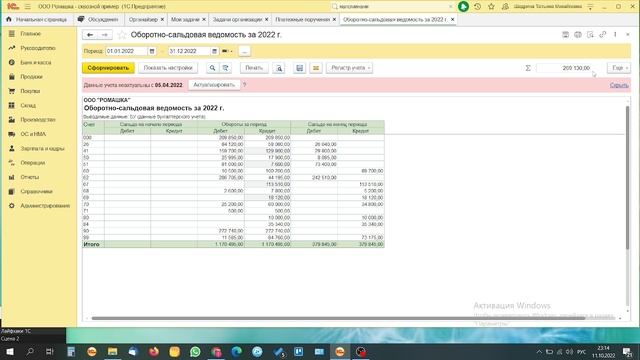Open Firefox from the taskbar
The image size is (640, 360).
coord(153,351)
